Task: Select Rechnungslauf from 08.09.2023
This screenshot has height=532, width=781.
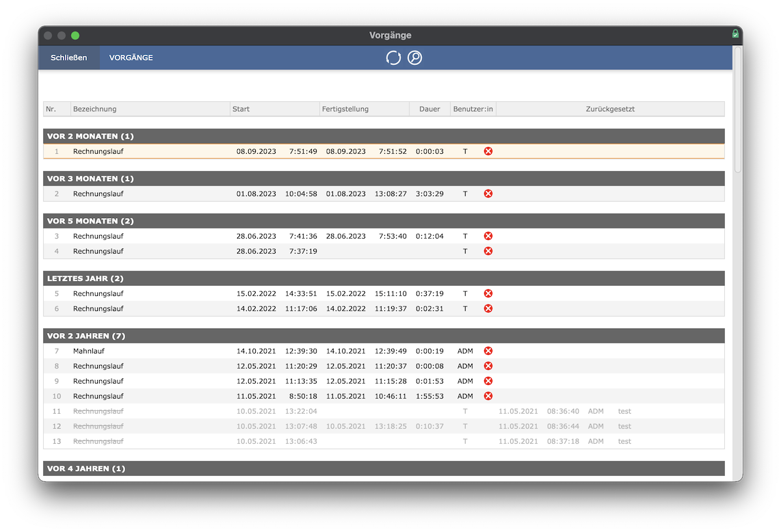Action: 384,151
